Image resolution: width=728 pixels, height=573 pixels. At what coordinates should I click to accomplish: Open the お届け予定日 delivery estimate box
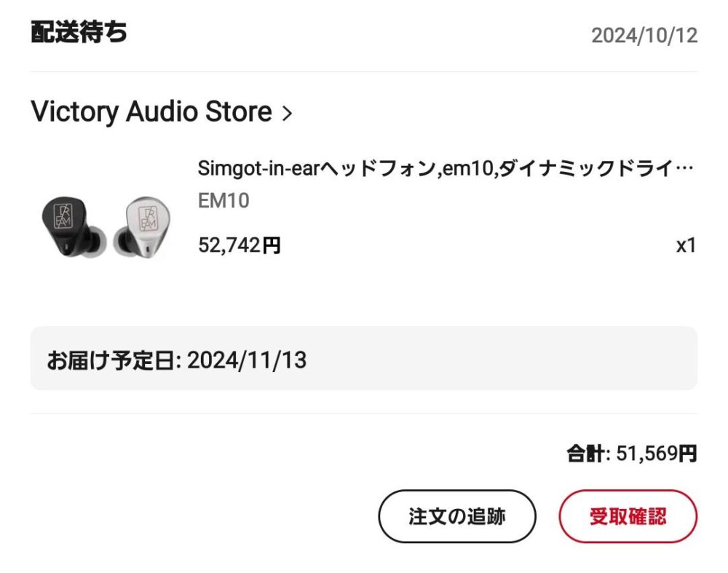tap(363, 358)
